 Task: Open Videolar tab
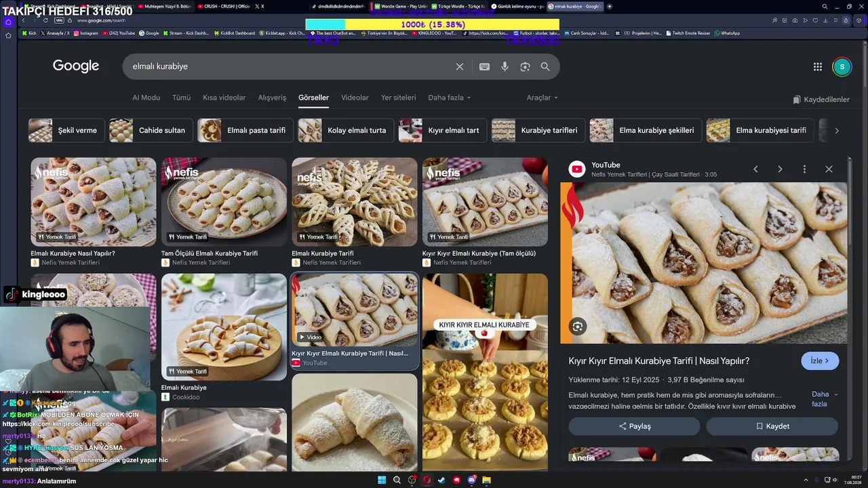(355, 98)
